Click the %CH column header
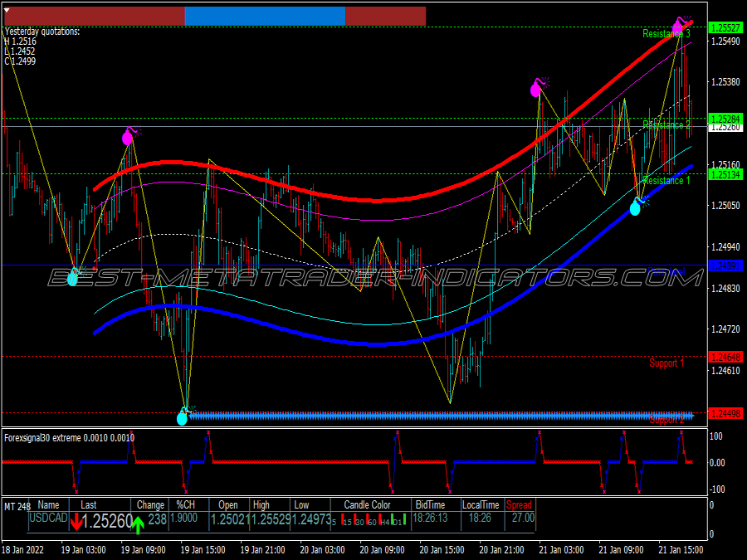Image resolution: width=747 pixels, height=560 pixels. point(185,504)
